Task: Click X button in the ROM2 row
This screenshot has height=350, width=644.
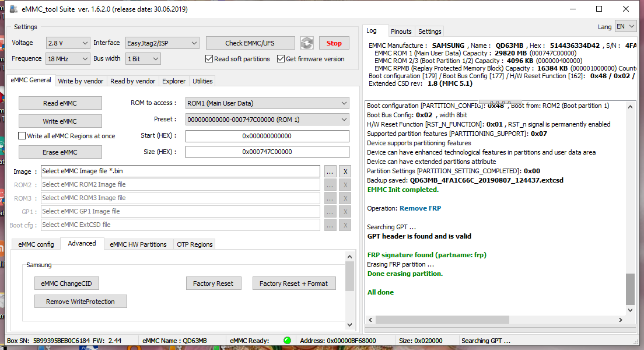Action: click(345, 185)
